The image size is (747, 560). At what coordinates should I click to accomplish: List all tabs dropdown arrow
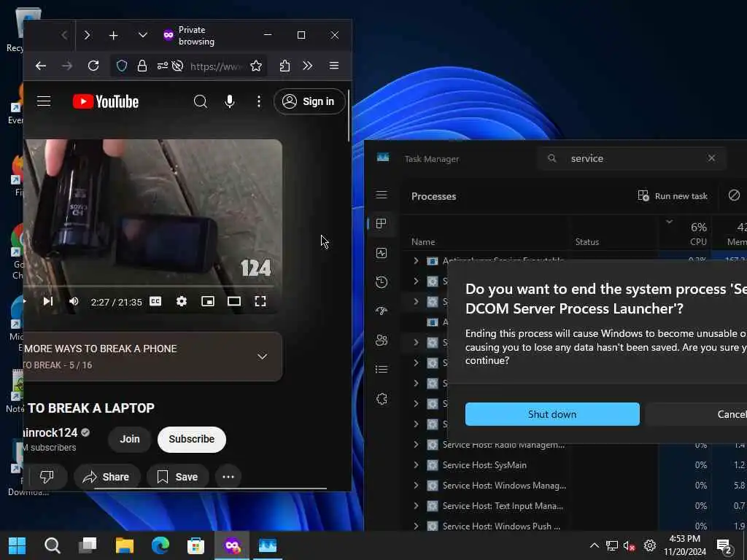click(142, 35)
